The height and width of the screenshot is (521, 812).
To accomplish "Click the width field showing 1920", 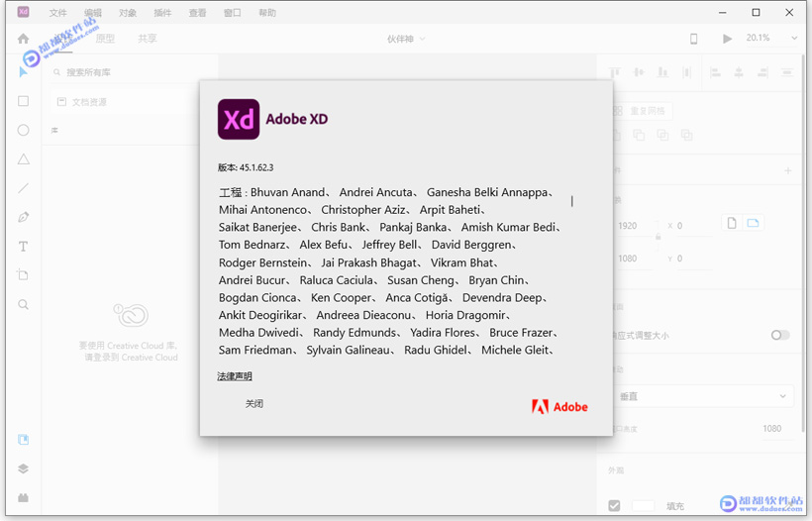I will point(635,226).
